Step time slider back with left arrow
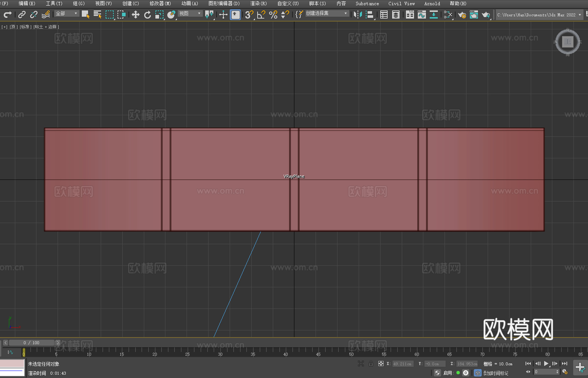 (5, 343)
